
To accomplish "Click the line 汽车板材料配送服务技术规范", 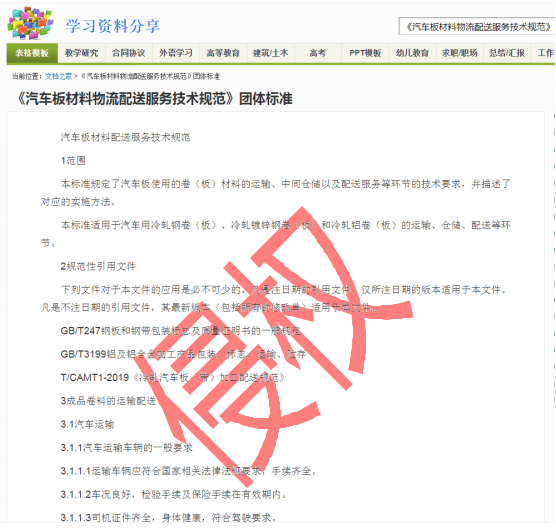I will tap(126, 137).
